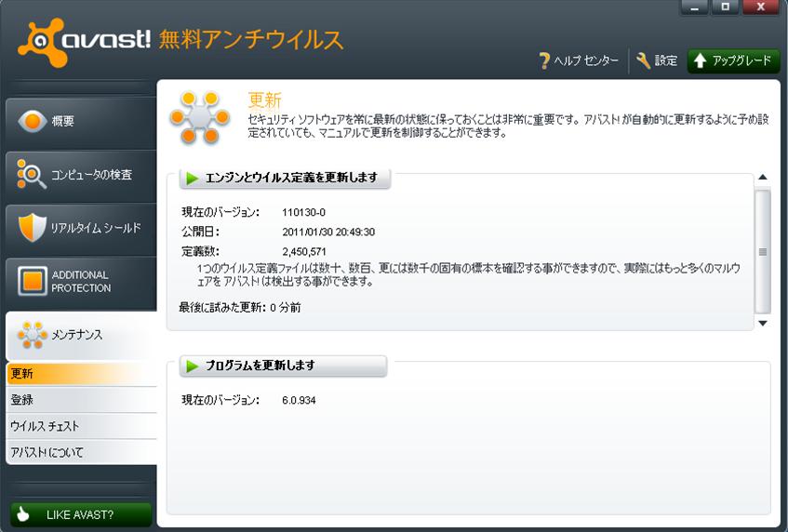Select the メンテナンス maintenance tab
This screenshot has width=788, height=532.
click(x=81, y=335)
